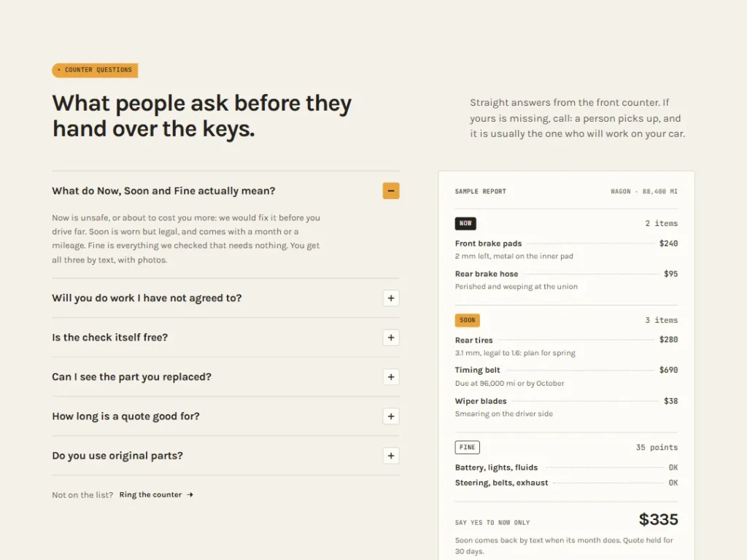Click the SOON badge in the sample report
747x560 pixels.
pos(468,320)
